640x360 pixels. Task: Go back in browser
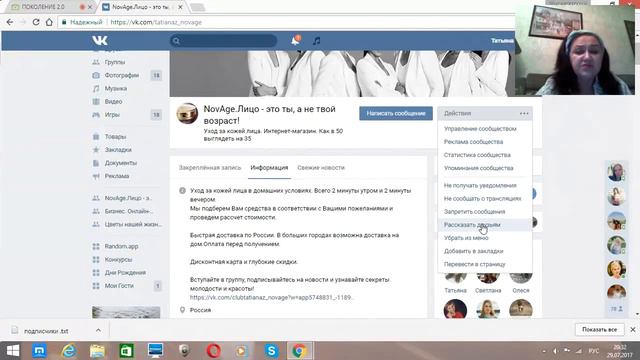(x=10, y=22)
